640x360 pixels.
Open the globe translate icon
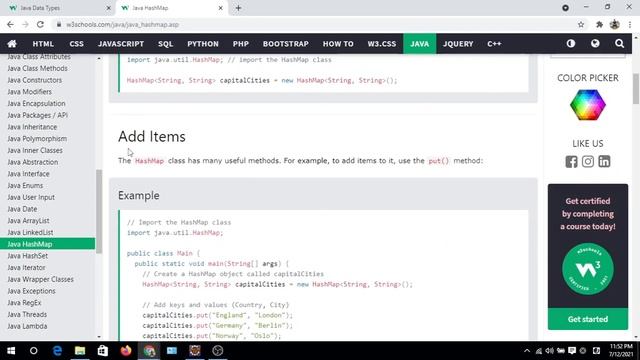tap(595, 43)
